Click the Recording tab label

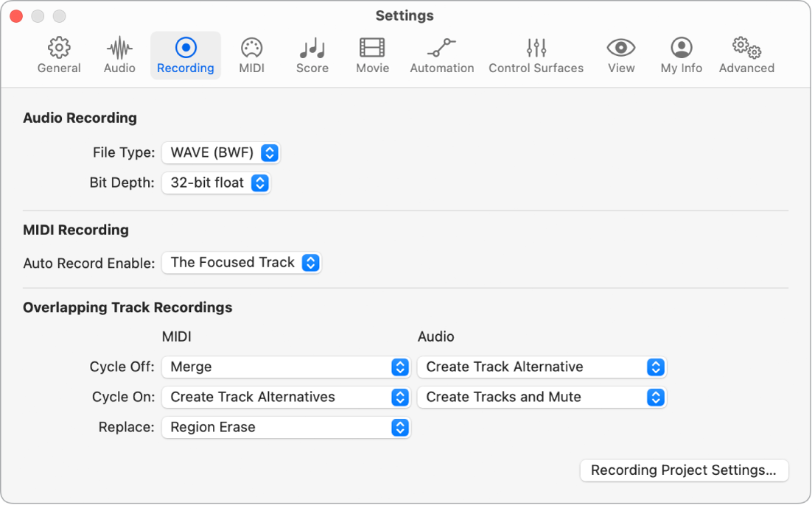186,68
